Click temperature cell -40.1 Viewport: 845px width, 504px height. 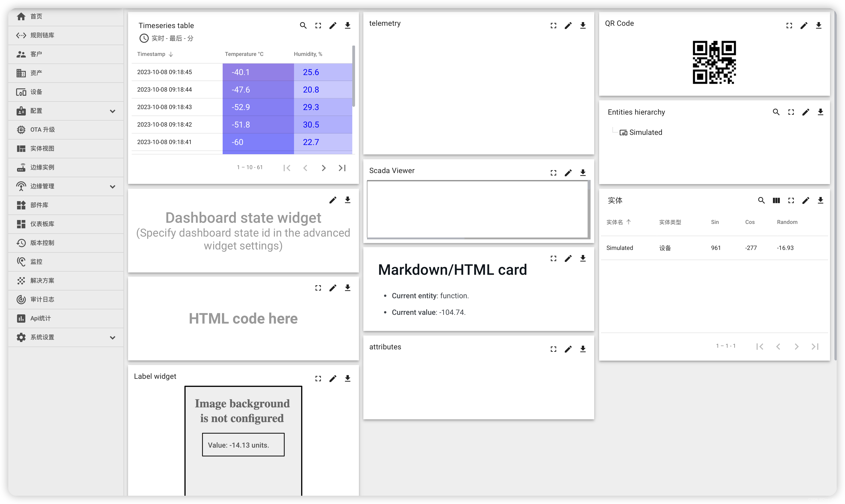pos(258,72)
